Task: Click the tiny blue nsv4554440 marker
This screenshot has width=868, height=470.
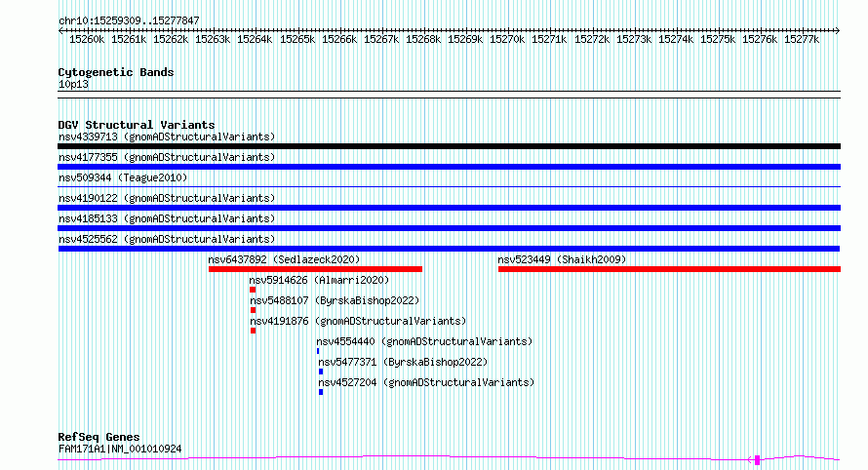Action: pos(318,351)
